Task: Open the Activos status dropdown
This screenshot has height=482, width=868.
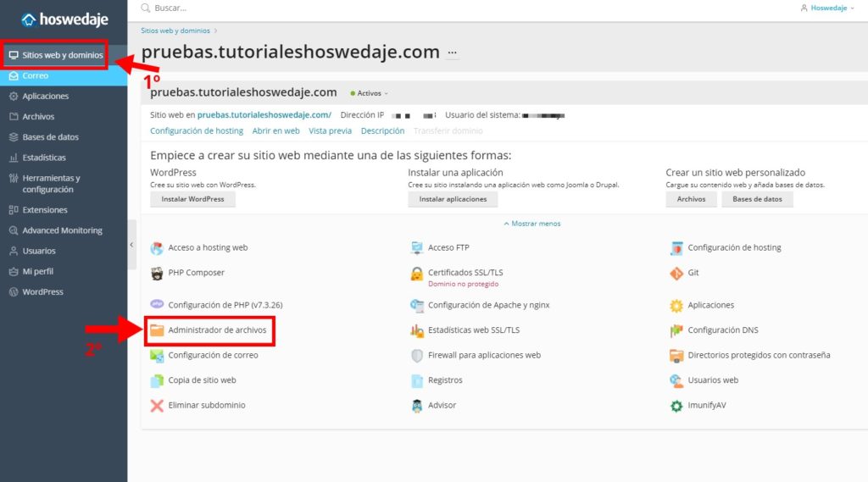Action: tap(370, 93)
